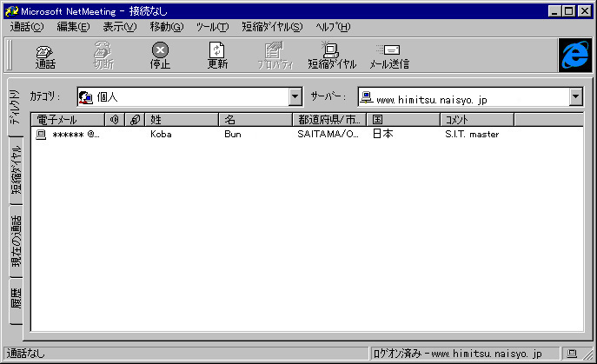The height and width of the screenshot is (364, 597).
Task: Open the カテゴリ dropdown arrow
Action: [x=295, y=96]
